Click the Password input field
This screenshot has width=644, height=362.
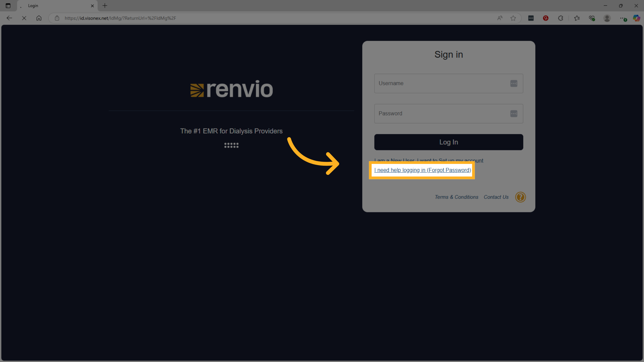click(x=448, y=113)
